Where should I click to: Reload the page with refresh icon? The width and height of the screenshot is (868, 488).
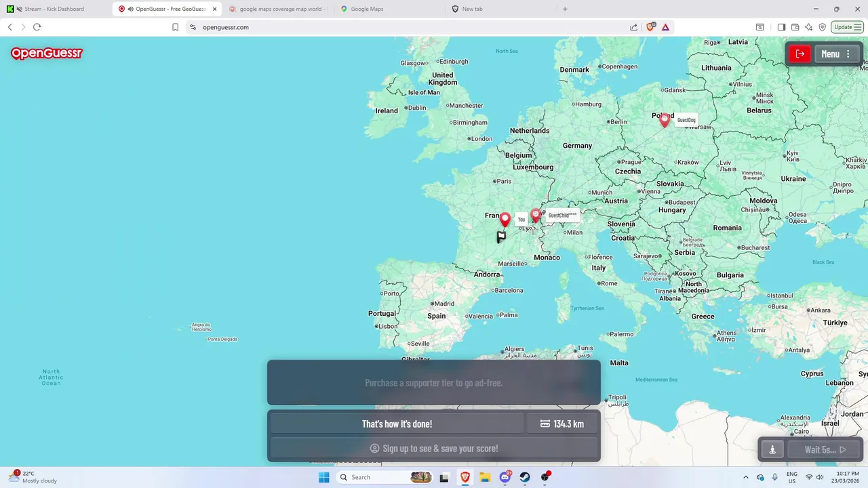pos(37,27)
